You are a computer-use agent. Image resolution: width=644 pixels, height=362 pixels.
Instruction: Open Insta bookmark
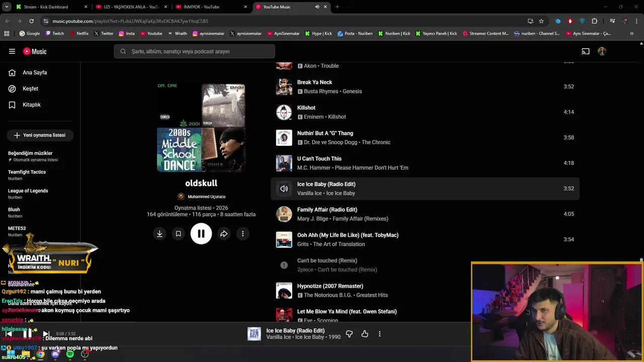(126, 34)
